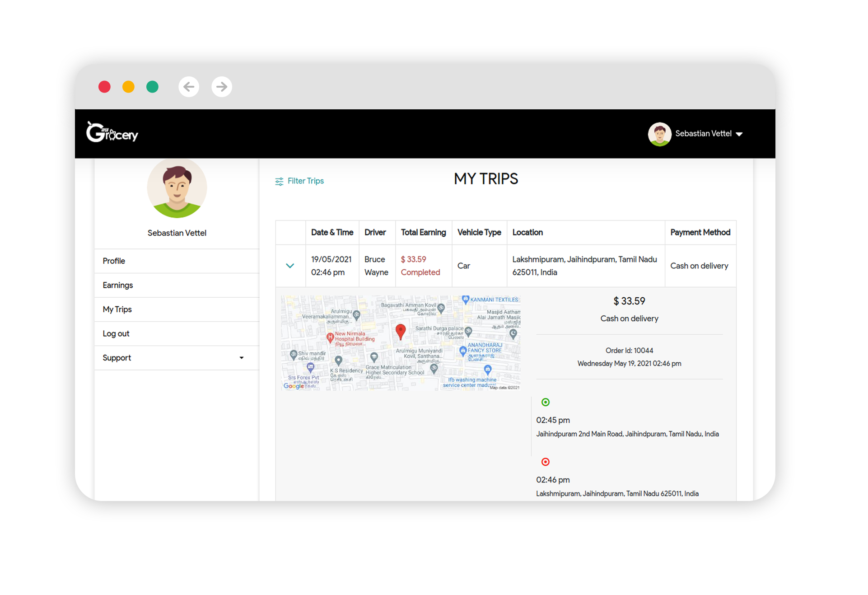The height and width of the screenshot is (595, 868).
Task: Click Order Id: 10044 text
Action: click(629, 351)
